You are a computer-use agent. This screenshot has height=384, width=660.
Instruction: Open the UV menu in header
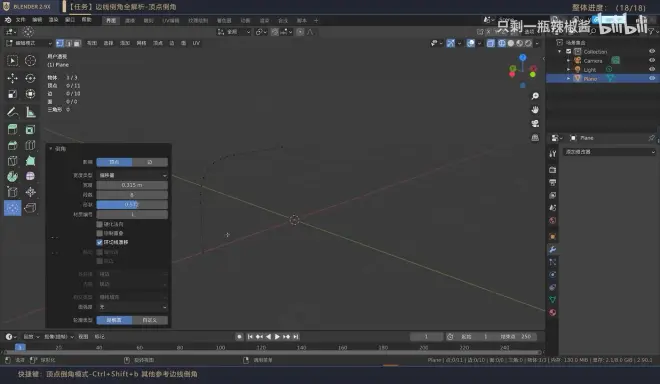[196, 43]
